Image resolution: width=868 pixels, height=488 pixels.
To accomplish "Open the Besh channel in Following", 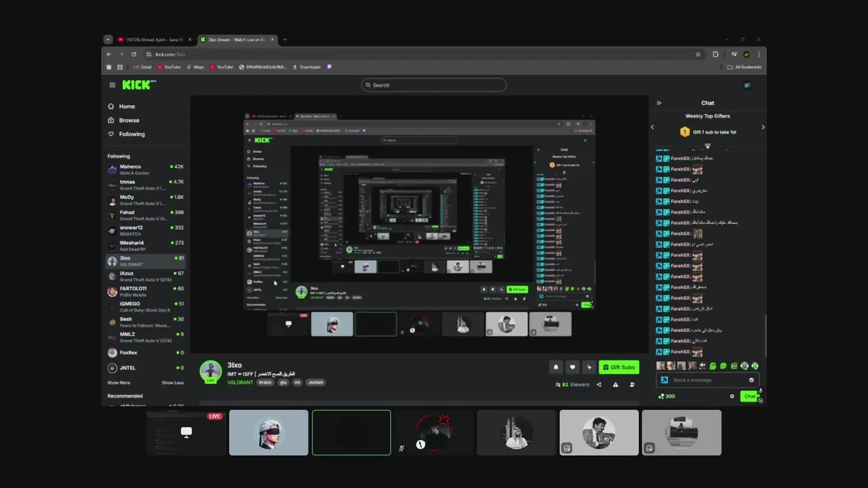I will [x=146, y=322].
